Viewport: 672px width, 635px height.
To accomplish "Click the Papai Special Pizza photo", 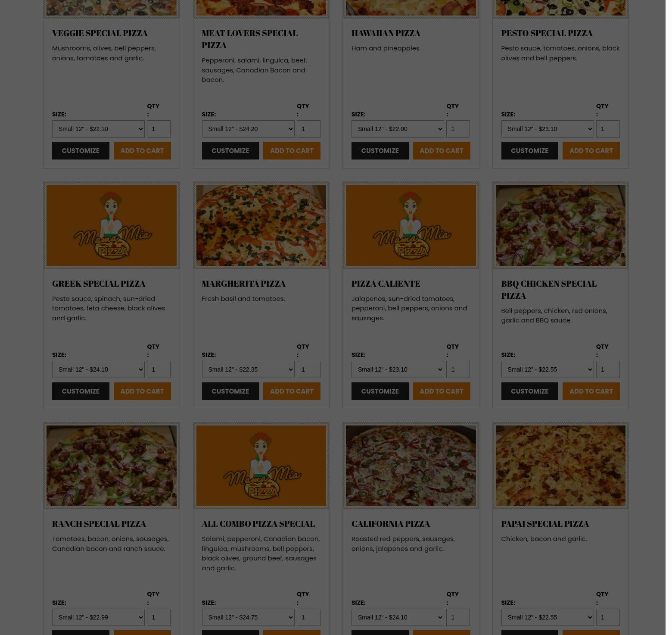I will click(x=560, y=466).
